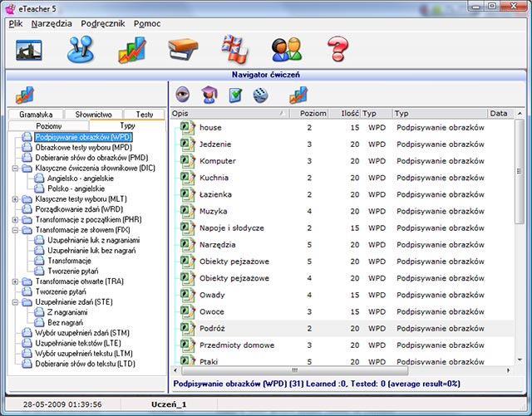
Task: Switch to the Słownictwo tab
Action: click(93, 115)
